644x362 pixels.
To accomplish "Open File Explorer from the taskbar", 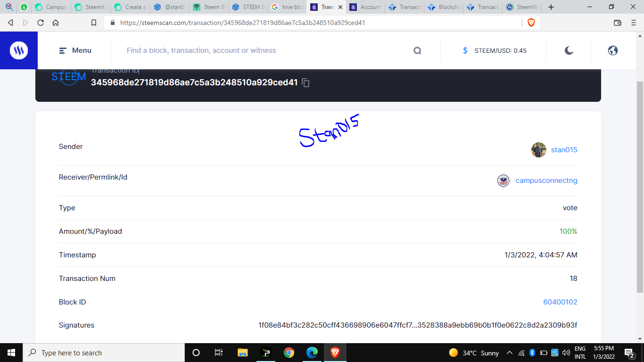I will [x=242, y=353].
